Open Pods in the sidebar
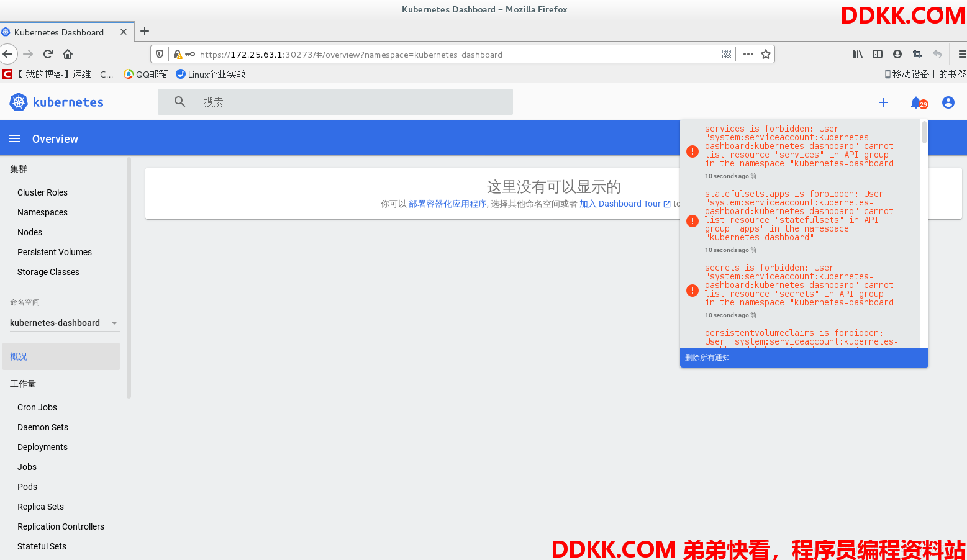967x560 pixels. click(x=27, y=487)
